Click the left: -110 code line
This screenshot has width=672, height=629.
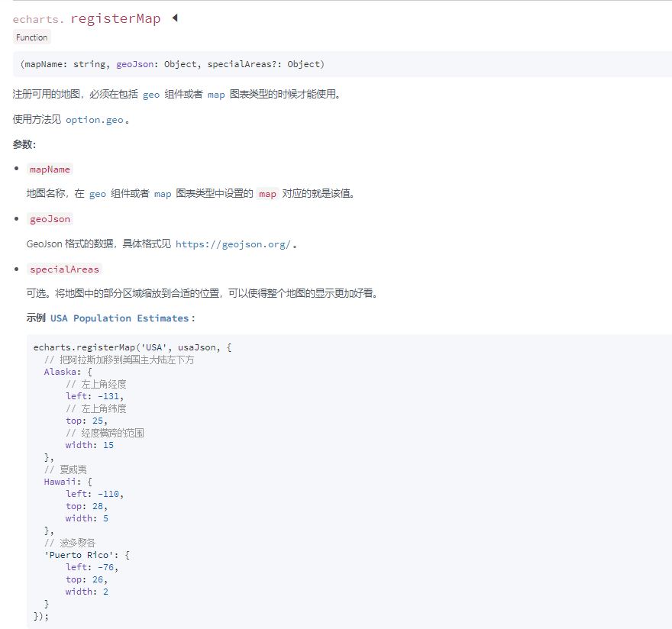click(x=94, y=494)
